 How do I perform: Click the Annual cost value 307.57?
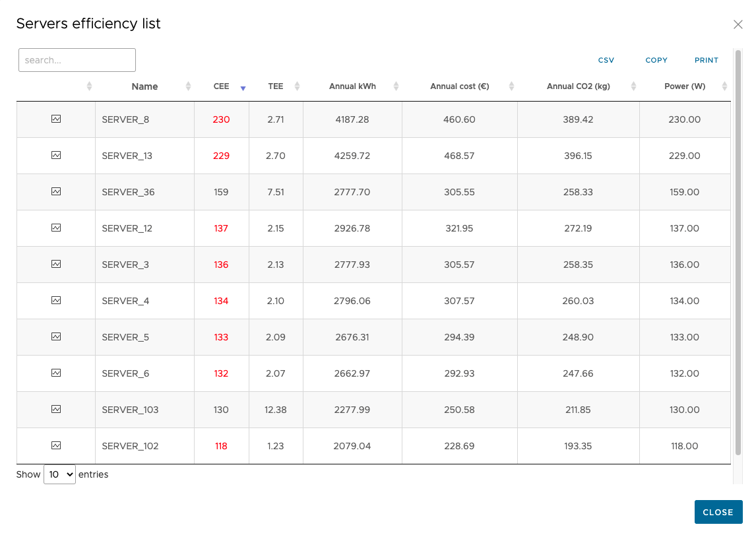[x=460, y=301]
